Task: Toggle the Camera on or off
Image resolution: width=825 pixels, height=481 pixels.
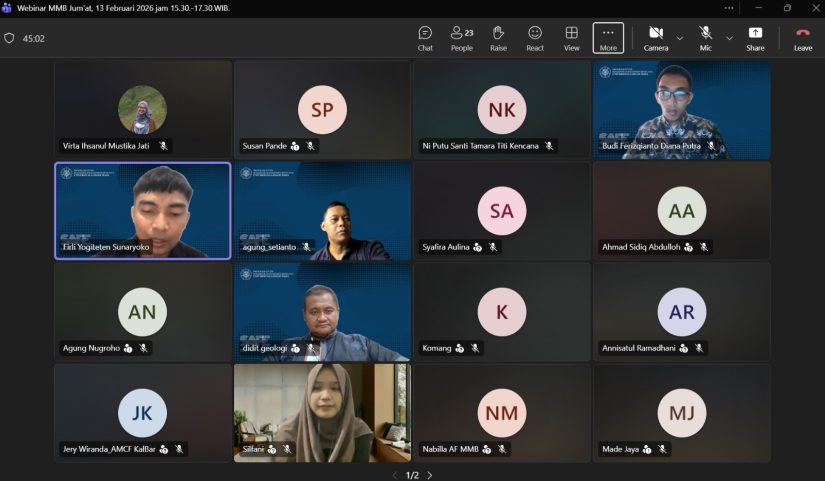Action: click(x=656, y=38)
